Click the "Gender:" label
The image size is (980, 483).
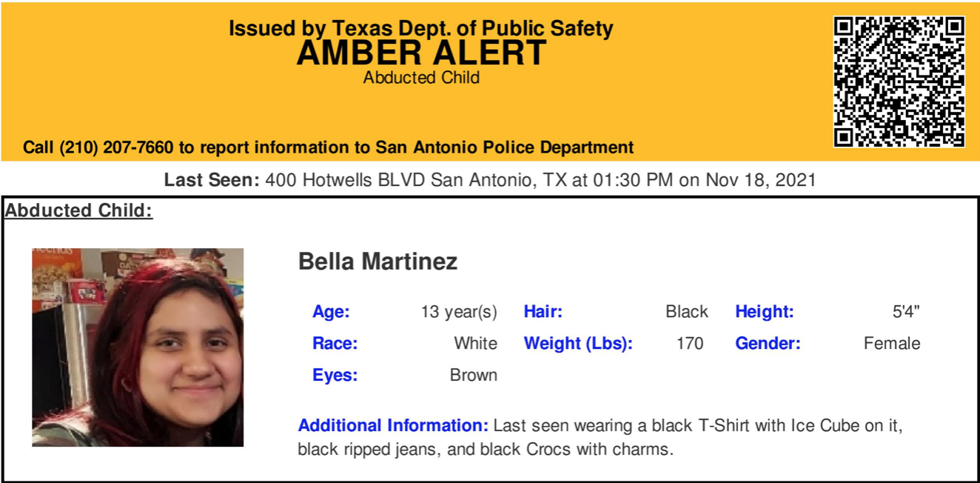click(x=768, y=344)
